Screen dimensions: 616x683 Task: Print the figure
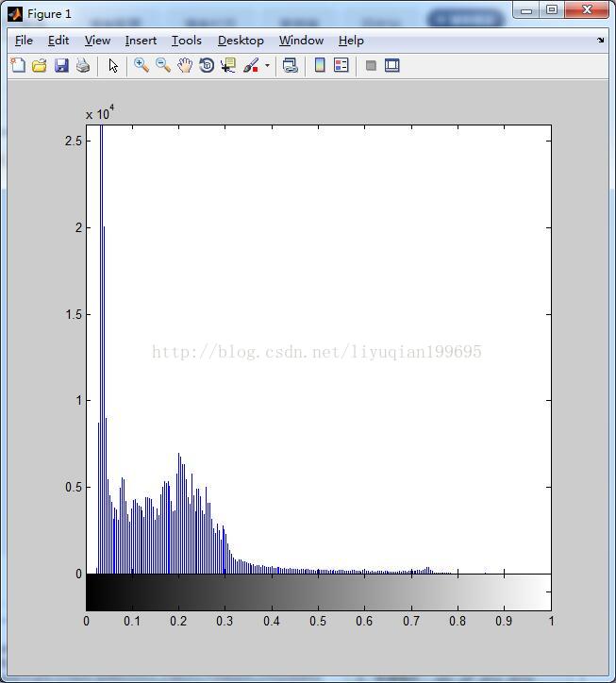(83, 65)
